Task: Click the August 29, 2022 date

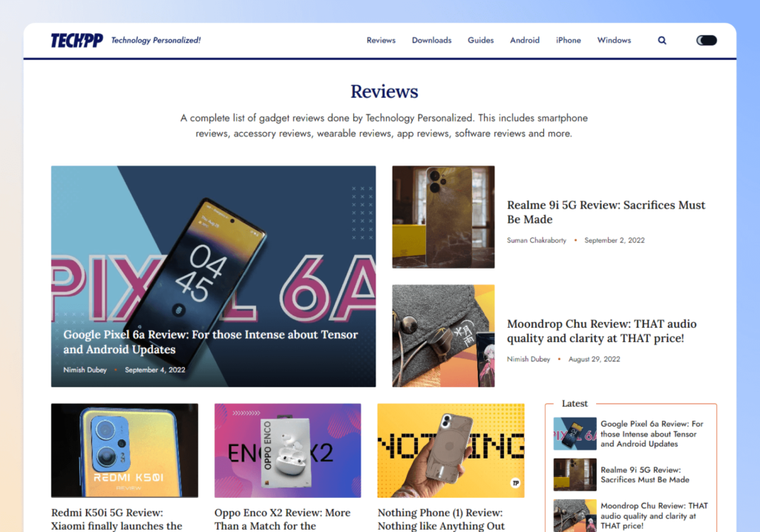Action: 594,359
